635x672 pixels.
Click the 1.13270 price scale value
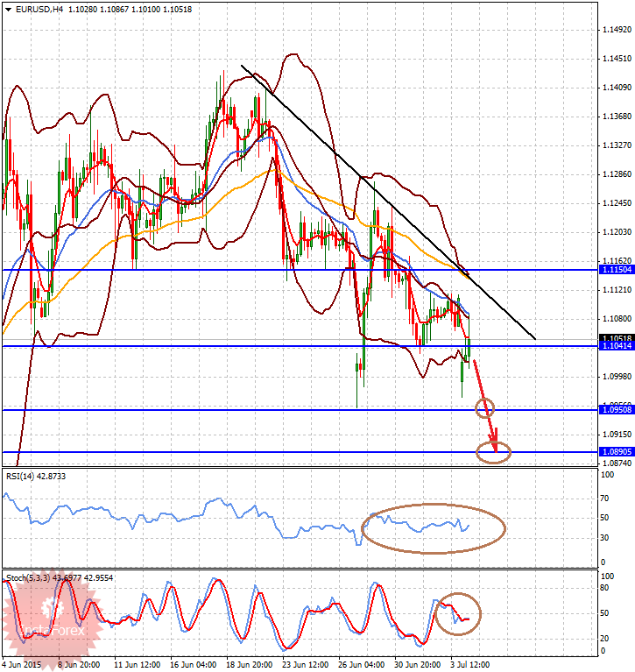(617, 145)
